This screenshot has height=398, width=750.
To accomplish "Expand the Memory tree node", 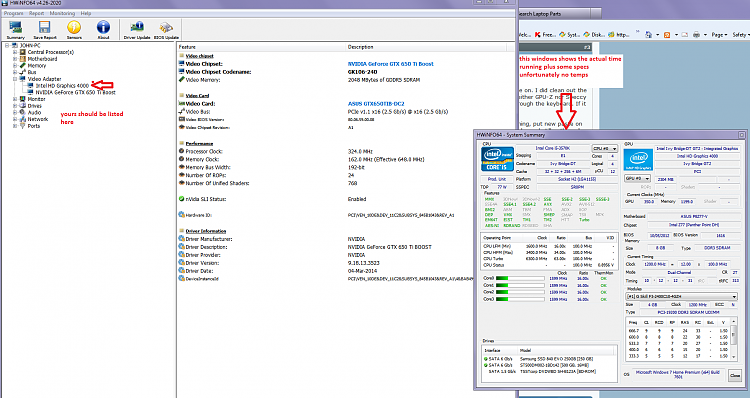I will click(x=15, y=66).
